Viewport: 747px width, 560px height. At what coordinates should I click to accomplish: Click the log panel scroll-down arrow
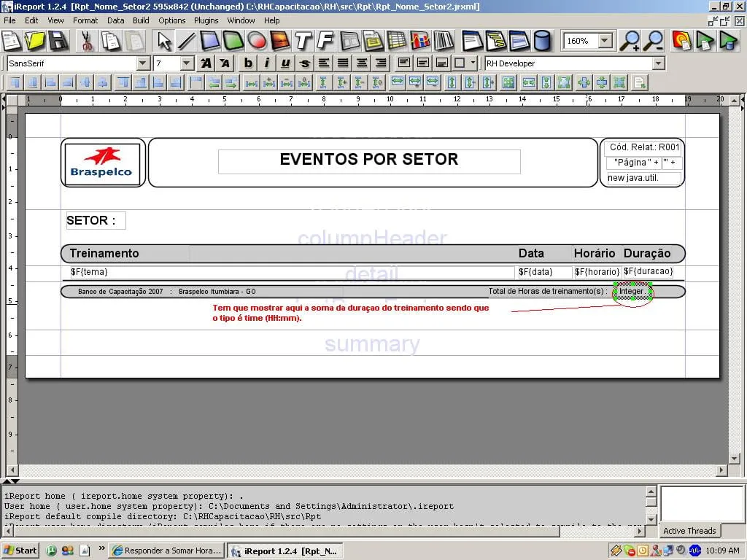tap(651, 519)
